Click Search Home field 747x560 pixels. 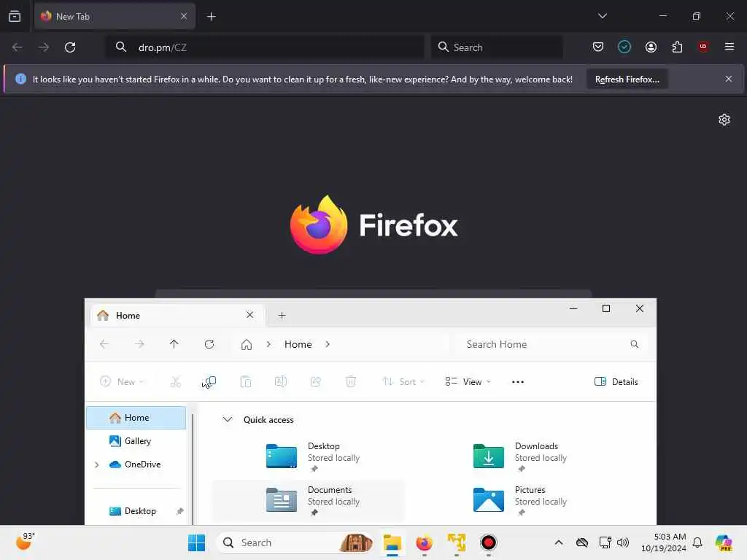click(x=551, y=344)
